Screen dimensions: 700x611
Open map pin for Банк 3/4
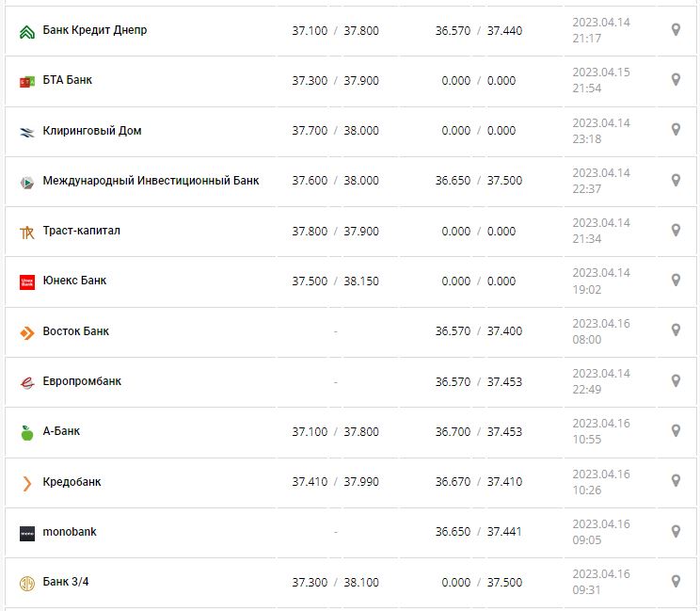pyautogui.click(x=676, y=582)
